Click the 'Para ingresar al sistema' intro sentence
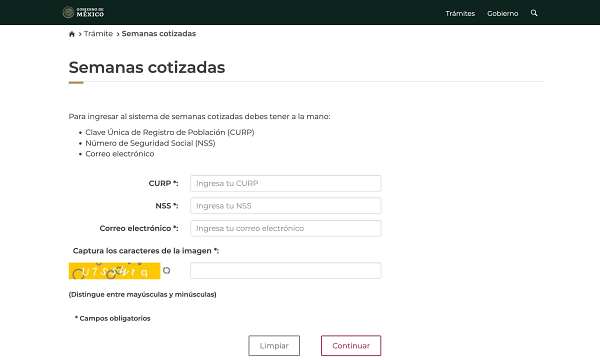The height and width of the screenshot is (360, 600). coord(199,116)
